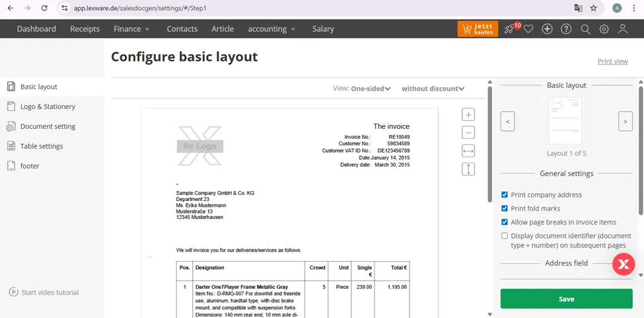Open the Contacts menu item
The width and height of the screenshot is (644, 318).
pyautogui.click(x=182, y=29)
